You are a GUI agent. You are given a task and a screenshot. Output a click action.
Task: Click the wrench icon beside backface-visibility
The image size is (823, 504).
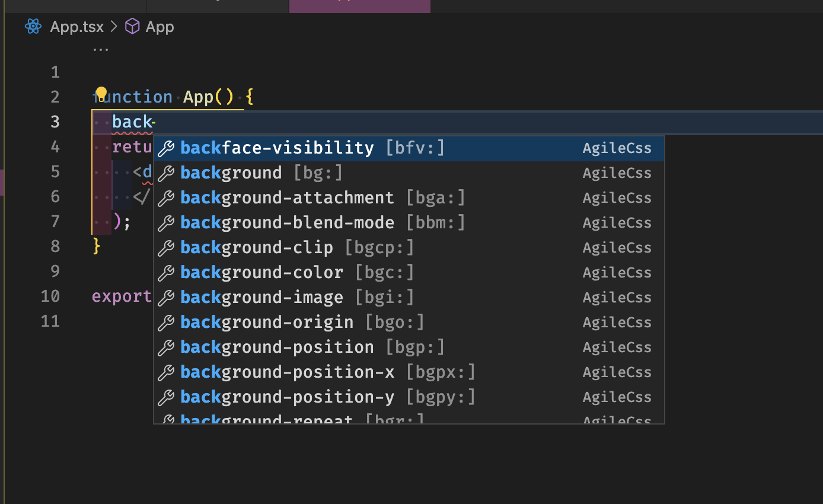tap(166, 148)
